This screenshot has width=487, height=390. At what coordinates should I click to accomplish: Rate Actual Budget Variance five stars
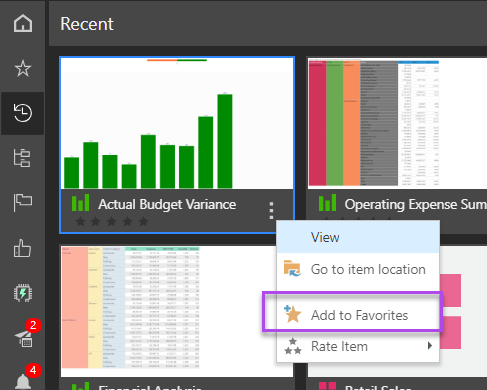click(x=144, y=221)
